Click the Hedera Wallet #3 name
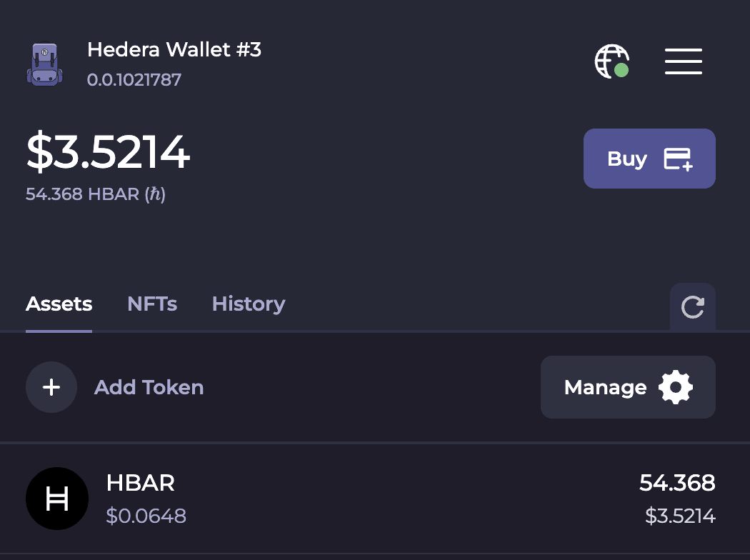The height and width of the screenshot is (560, 750). tap(174, 50)
